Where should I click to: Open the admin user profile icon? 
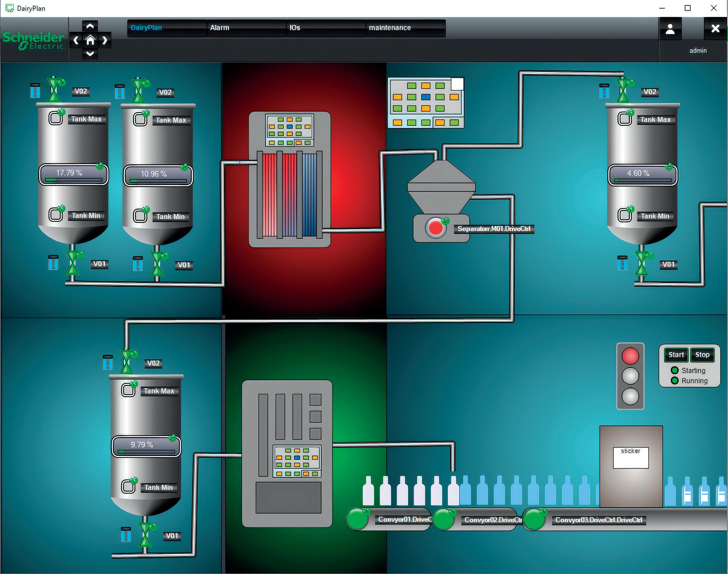coord(670,29)
